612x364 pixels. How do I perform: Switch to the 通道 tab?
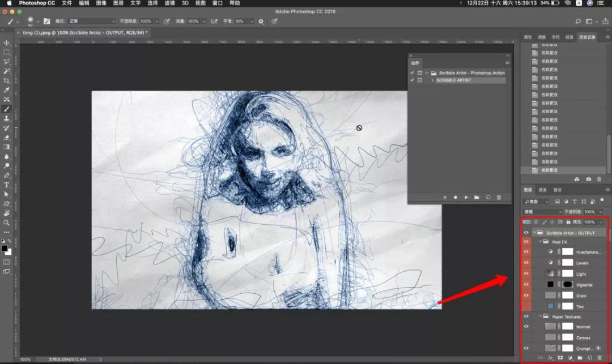tap(542, 190)
